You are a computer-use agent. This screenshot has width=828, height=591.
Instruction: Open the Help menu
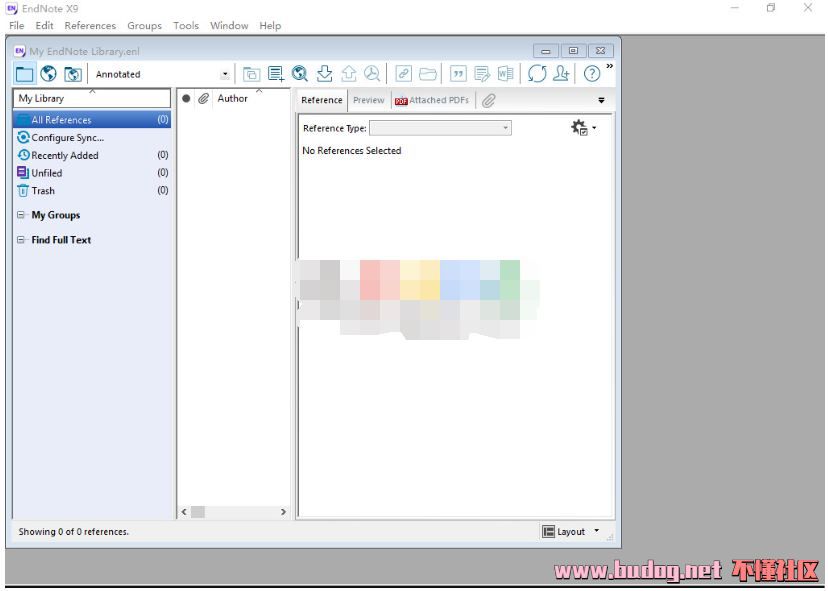[270, 25]
